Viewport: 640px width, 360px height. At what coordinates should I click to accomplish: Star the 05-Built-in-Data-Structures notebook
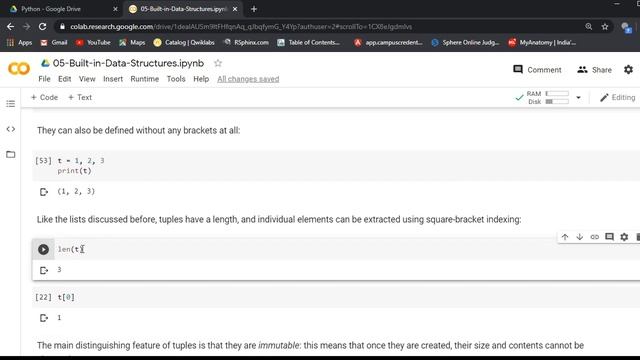click(218, 63)
